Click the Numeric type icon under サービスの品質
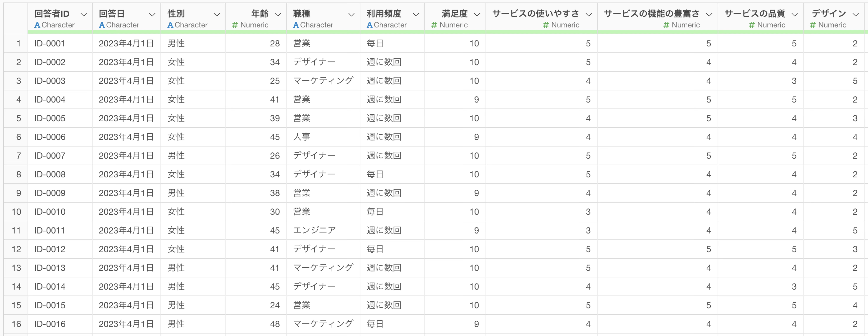 (x=751, y=25)
